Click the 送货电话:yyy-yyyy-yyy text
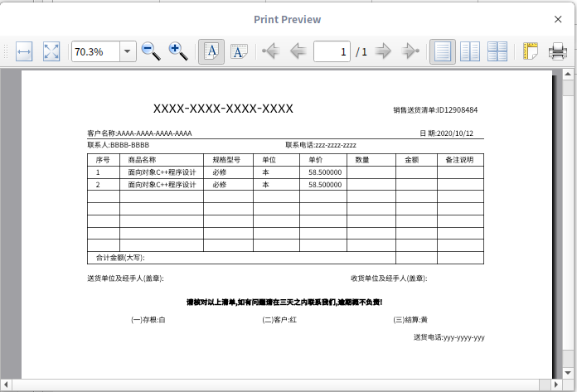 pyautogui.click(x=449, y=337)
